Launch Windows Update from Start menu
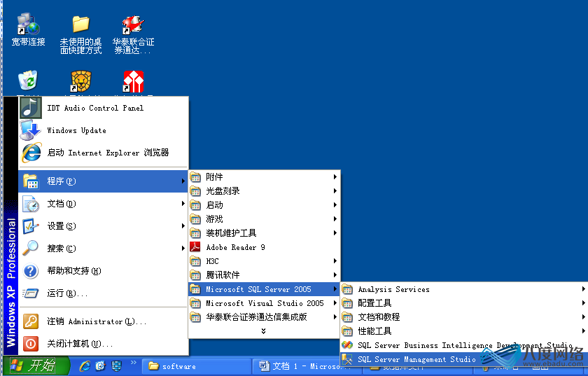This screenshot has width=588, height=376. pos(104,130)
